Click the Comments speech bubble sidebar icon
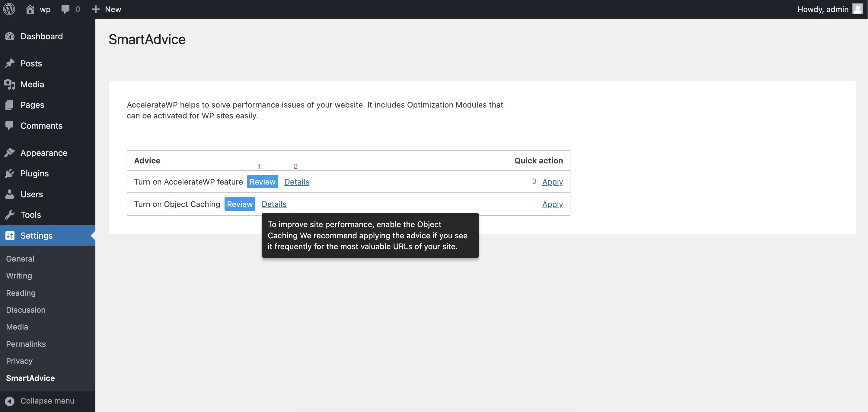This screenshot has width=868, height=412. click(x=10, y=125)
